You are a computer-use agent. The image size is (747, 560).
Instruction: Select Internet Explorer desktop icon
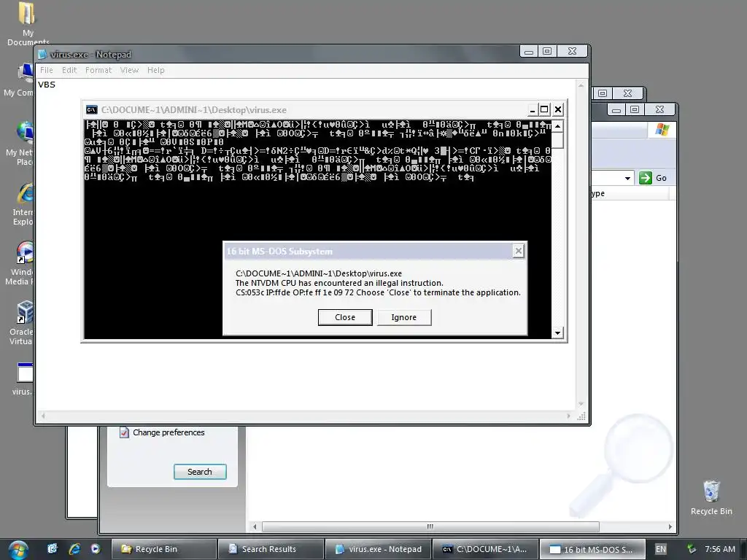click(21, 204)
